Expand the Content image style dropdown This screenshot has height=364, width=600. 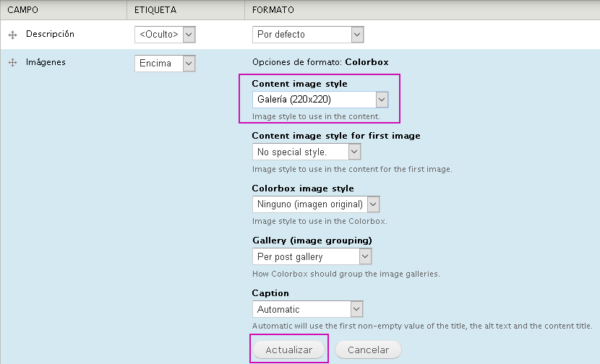click(x=320, y=100)
